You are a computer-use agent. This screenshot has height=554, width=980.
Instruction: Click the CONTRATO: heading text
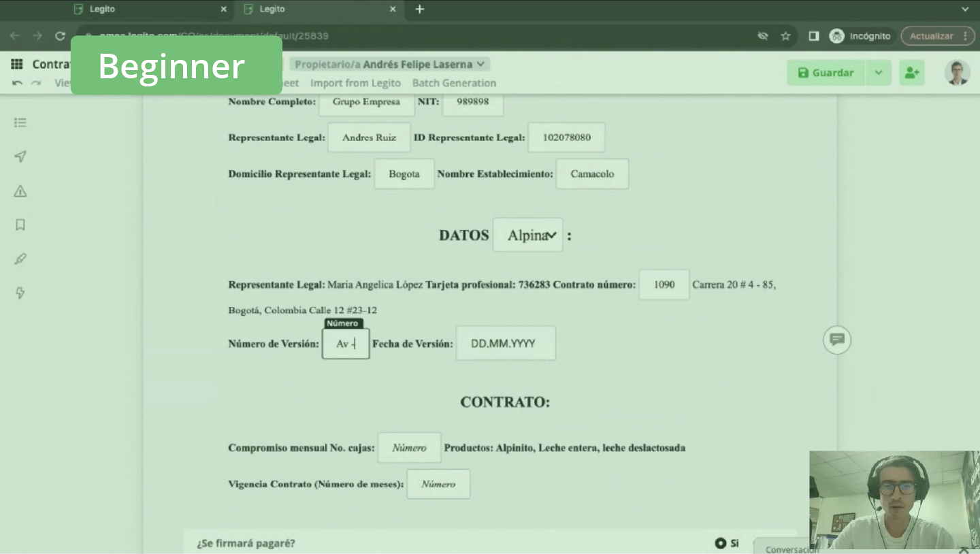click(x=505, y=402)
